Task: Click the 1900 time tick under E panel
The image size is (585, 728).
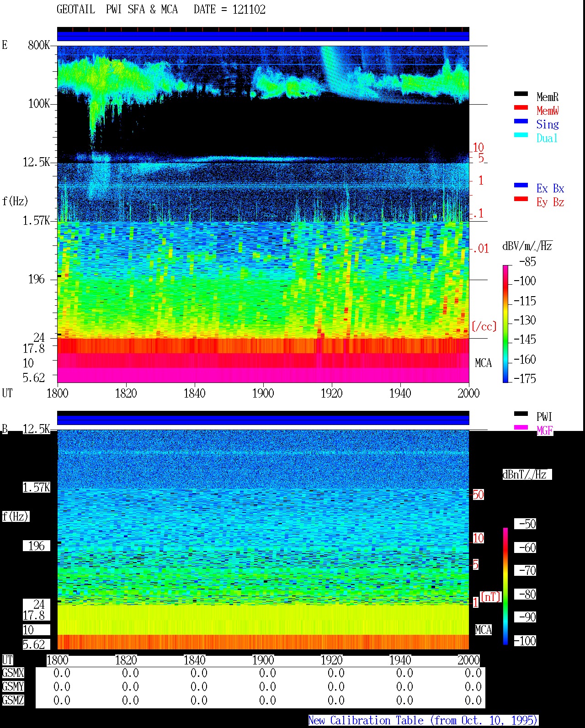Action: point(263,393)
